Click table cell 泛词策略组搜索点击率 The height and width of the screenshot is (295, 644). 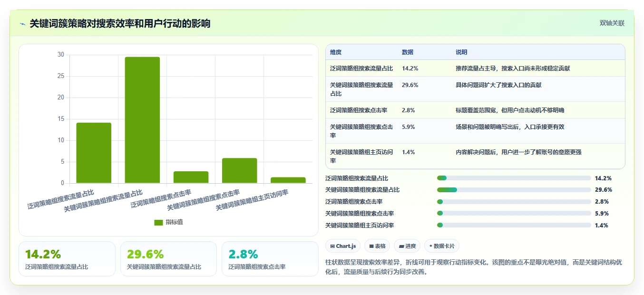click(359, 110)
